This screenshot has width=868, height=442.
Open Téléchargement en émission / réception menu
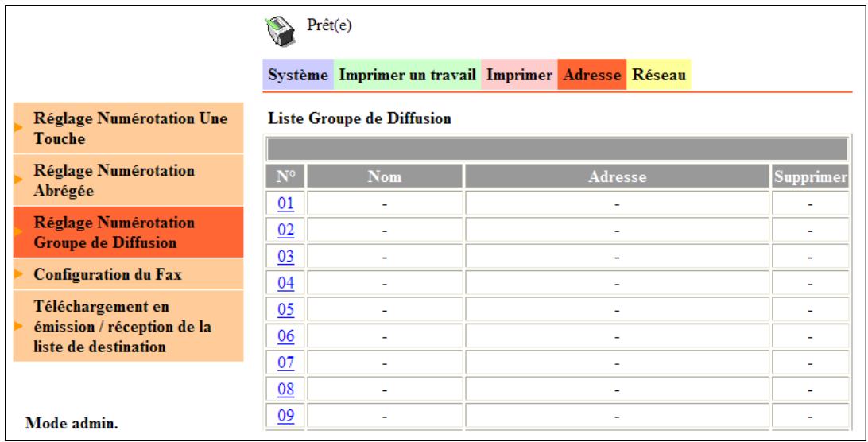tap(129, 326)
